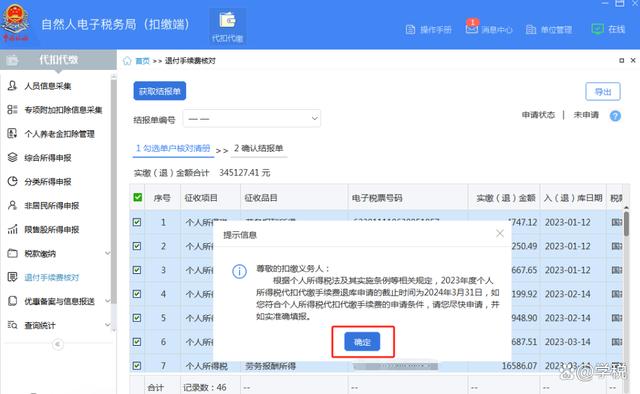
Task: Uncheck the checkbox for row 7
Action: pos(137,366)
